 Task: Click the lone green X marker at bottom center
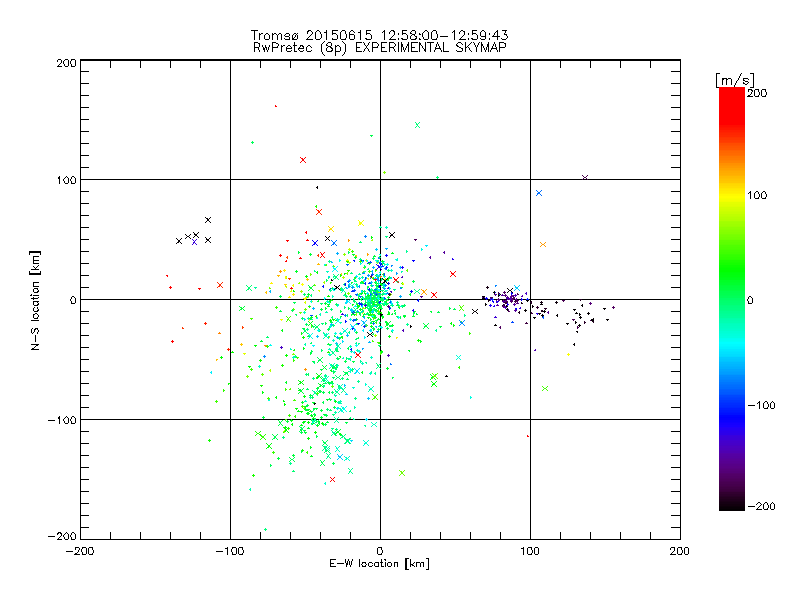(x=402, y=473)
